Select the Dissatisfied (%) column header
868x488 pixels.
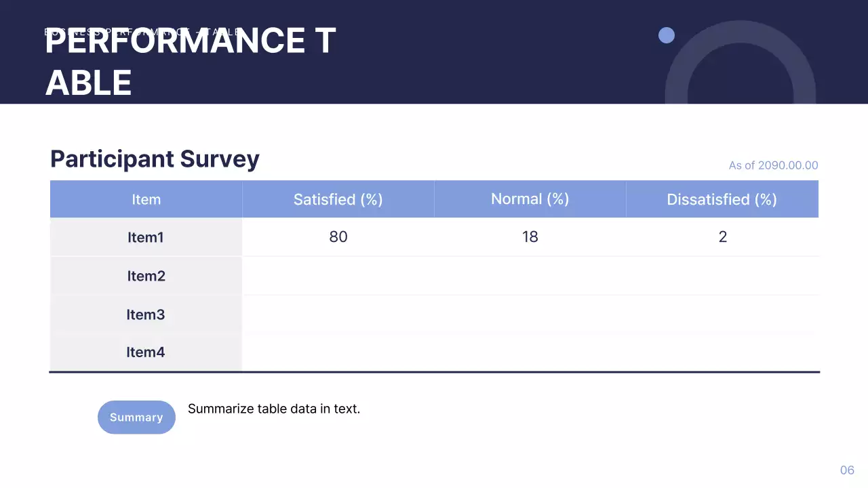pyautogui.click(x=722, y=199)
